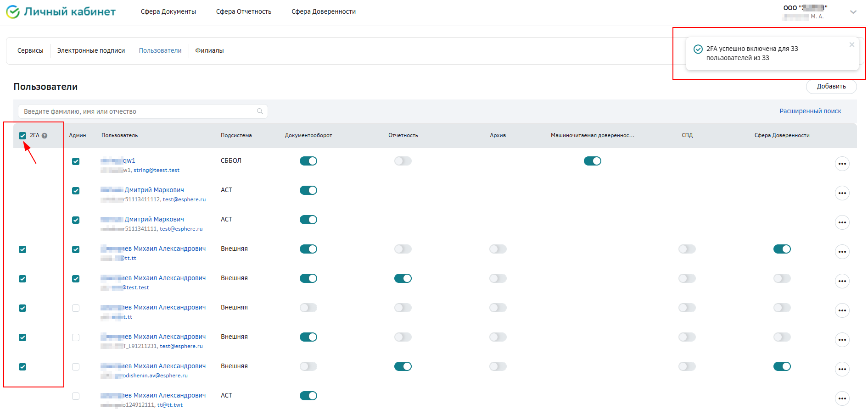The width and height of the screenshot is (868, 409).
Task: Disable Документооборот toggle for user T_L91211231
Action: pos(308,337)
